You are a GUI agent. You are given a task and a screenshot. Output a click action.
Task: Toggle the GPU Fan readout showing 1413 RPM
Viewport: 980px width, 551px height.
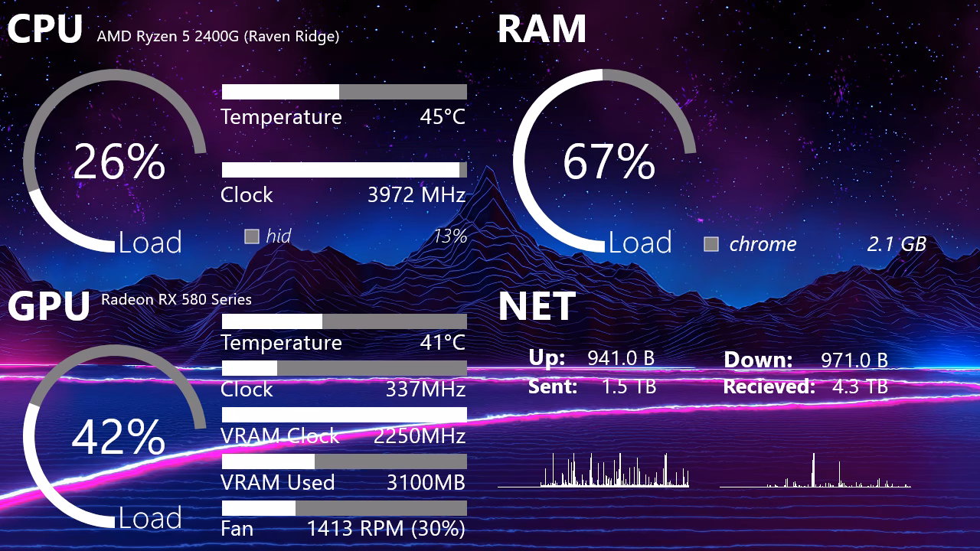345,528
